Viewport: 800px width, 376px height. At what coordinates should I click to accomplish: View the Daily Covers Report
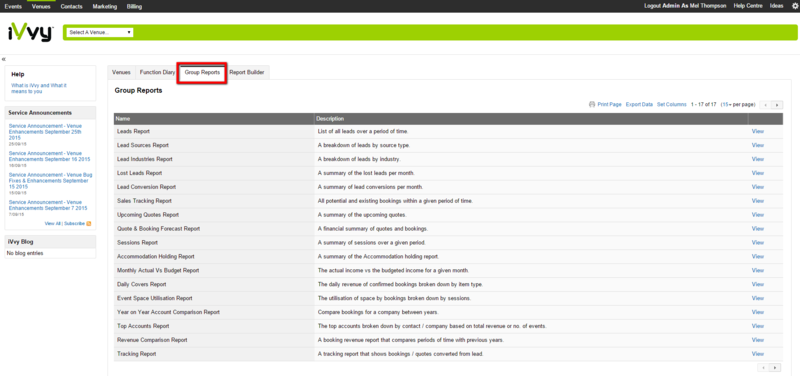[x=758, y=284]
